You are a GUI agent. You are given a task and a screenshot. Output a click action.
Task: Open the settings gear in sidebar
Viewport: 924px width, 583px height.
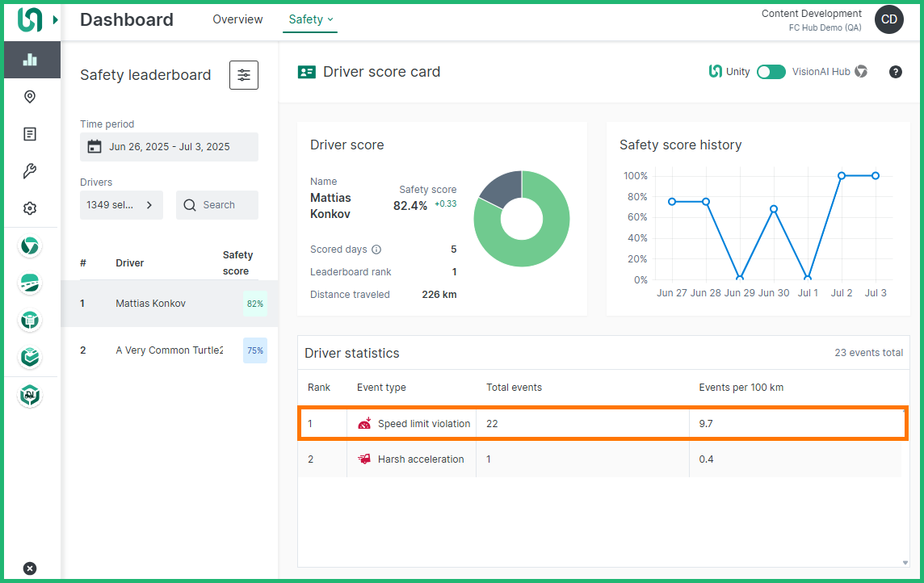(x=30, y=208)
